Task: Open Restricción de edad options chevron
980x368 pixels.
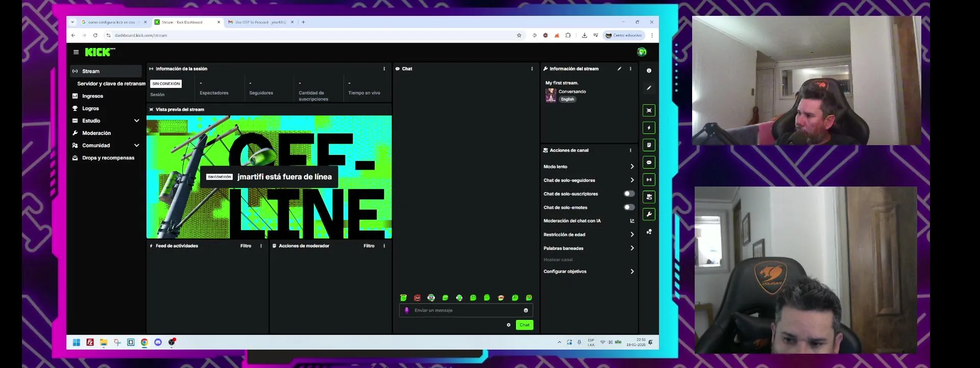Action: (632, 235)
